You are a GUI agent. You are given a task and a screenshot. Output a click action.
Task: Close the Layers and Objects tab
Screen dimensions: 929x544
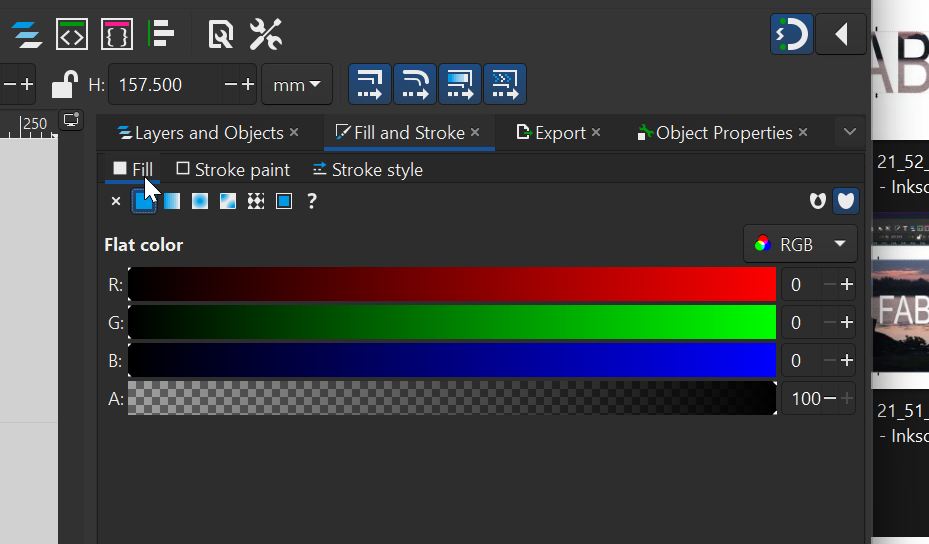tap(294, 133)
